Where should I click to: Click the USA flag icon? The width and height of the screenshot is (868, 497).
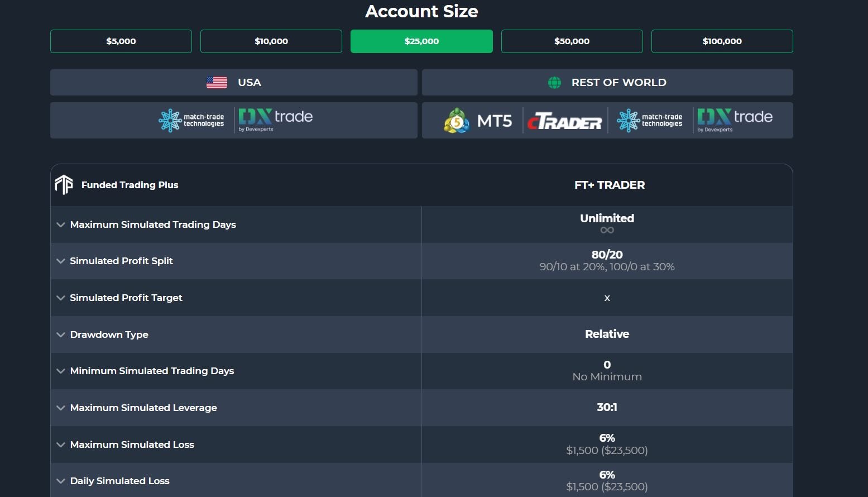point(217,82)
